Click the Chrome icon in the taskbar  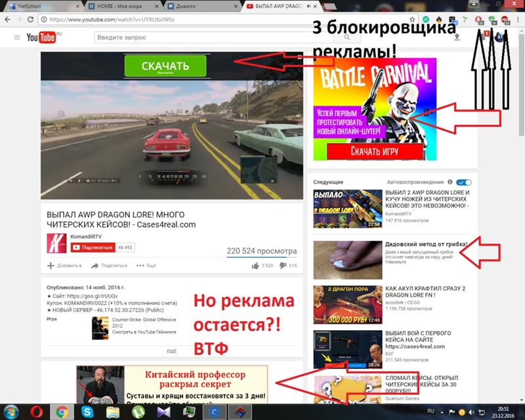(x=62, y=411)
